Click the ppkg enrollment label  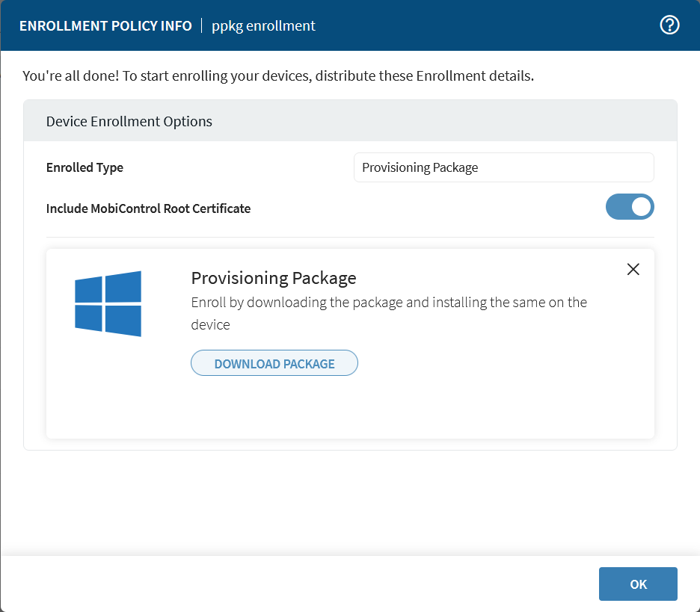[263, 25]
